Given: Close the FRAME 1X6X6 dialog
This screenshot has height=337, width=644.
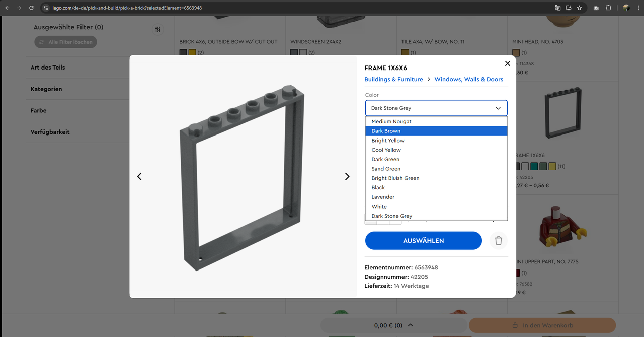Looking at the screenshot, I should point(507,63).
